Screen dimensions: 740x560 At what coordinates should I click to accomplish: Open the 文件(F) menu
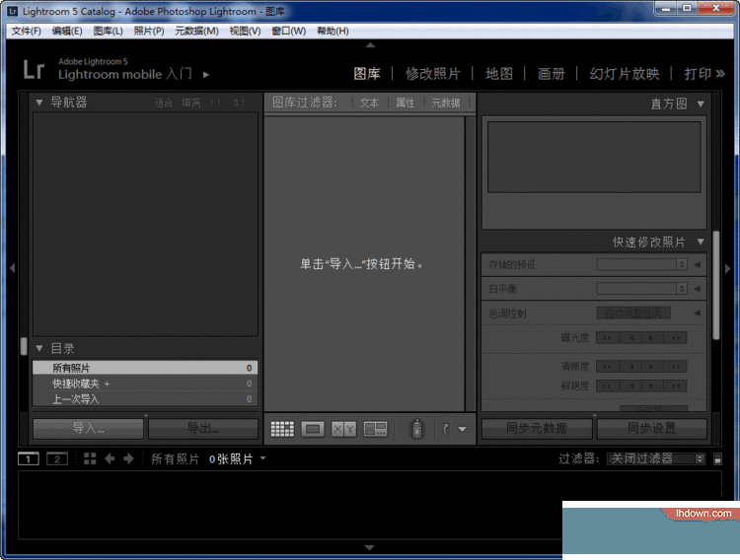(26, 32)
